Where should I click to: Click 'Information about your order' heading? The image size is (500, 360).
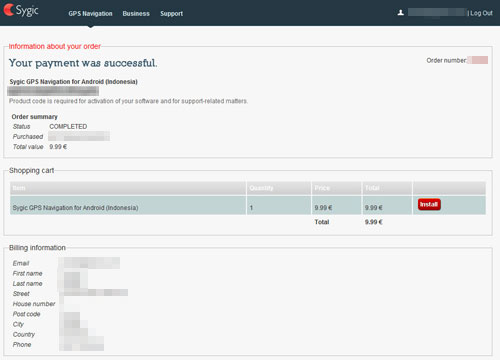click(x=55, y=46)
